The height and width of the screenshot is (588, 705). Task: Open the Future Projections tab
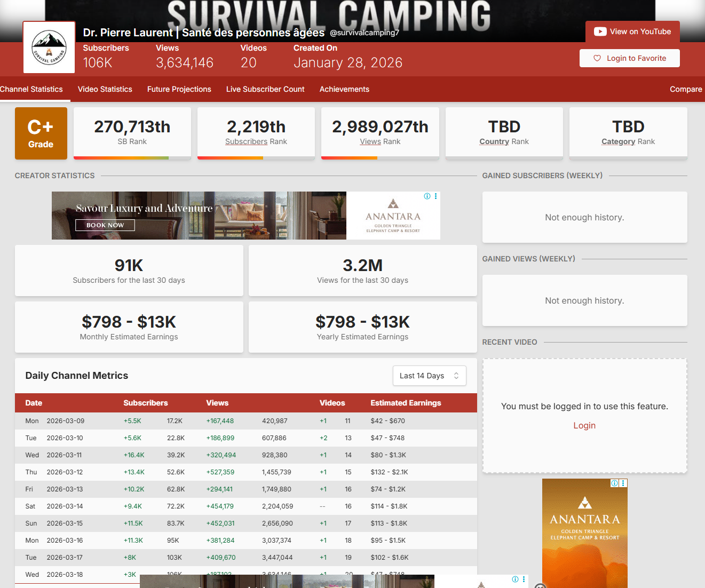point(179,89)
